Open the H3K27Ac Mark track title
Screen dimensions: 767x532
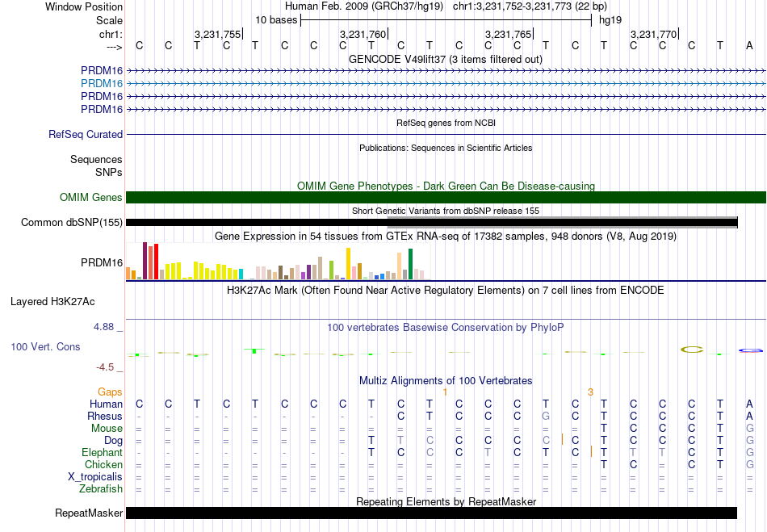coord(446,290)
